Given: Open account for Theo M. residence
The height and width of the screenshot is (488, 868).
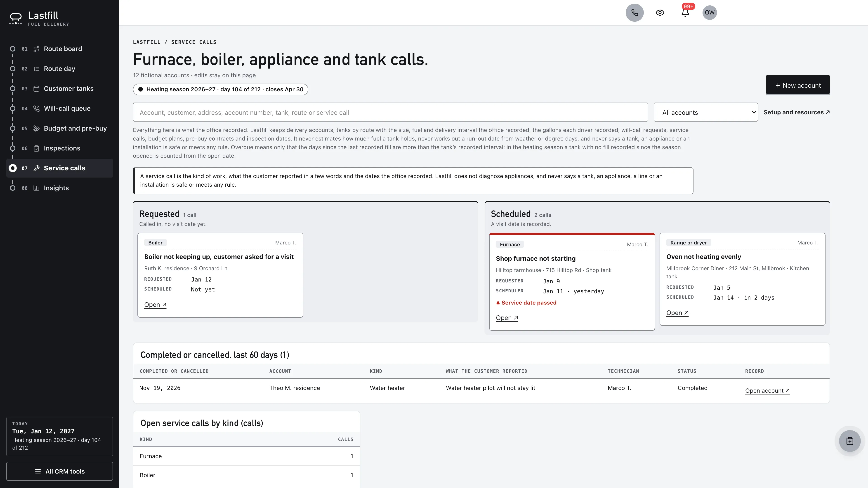Looking at the screenshot, I should [x=767, y=391].
